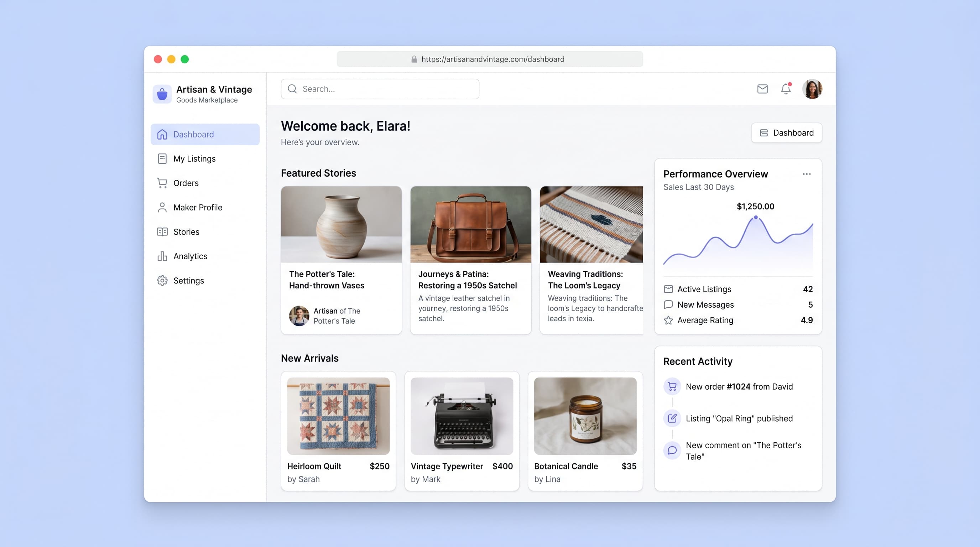
Task: Click the Dashboard button at top right
Action: click(786, 133)
